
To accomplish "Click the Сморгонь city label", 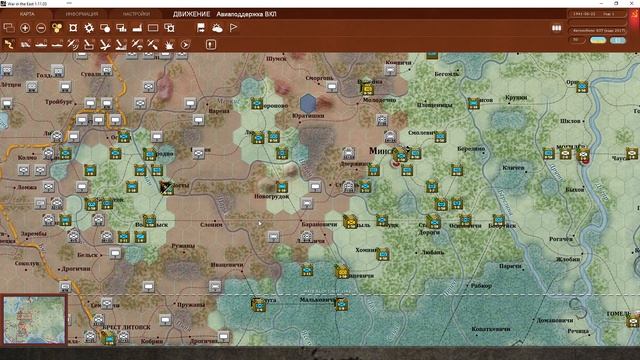I will (x=320, y=78).
